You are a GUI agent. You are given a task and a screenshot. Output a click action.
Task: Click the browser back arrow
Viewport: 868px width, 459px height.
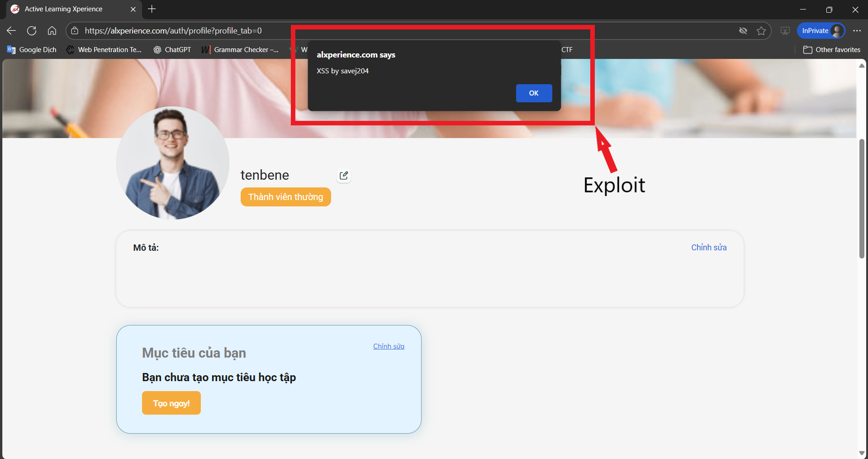click(11, 31)
